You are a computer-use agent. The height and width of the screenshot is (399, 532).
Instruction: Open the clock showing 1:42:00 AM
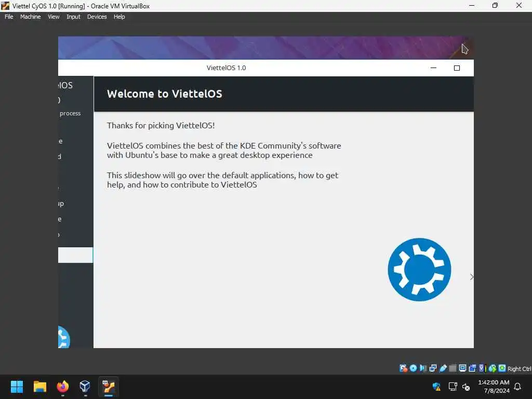[494, 387]
